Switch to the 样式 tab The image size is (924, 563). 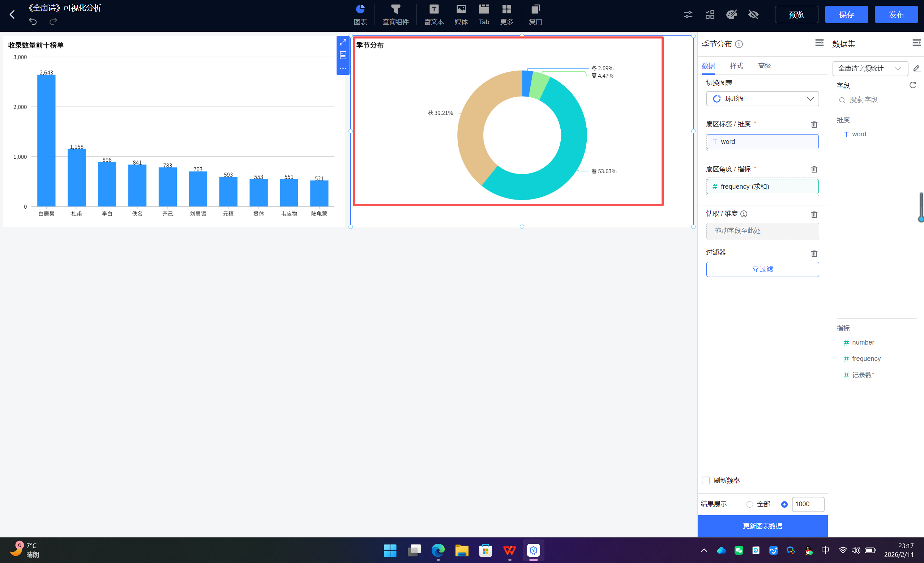click(736, 66)
